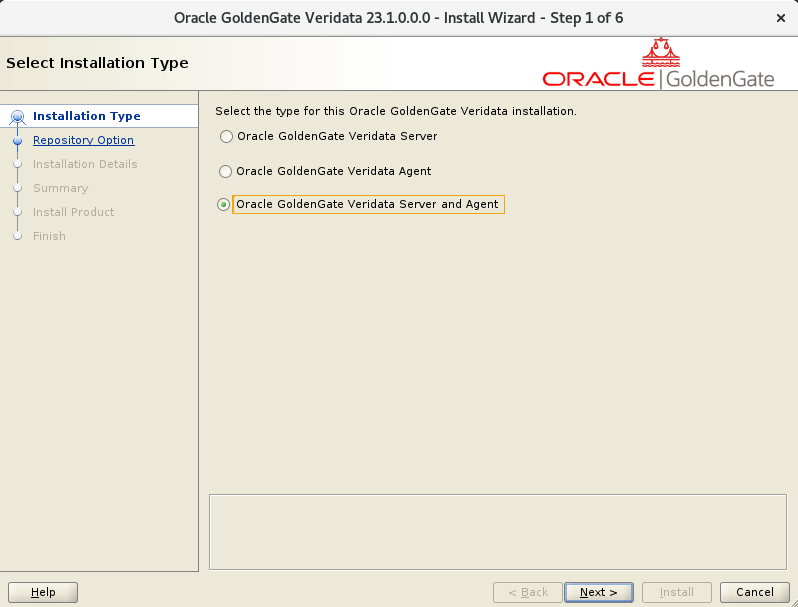The image size is (798, 607).
Task: Click the Oracle GoldenGate logo
Action: click(658, 63)
